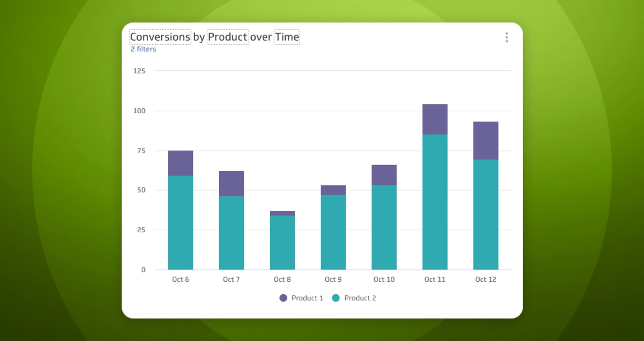
Task: Click the Oct 6 teal Product 2 bar
Action: tap(180, 223)
